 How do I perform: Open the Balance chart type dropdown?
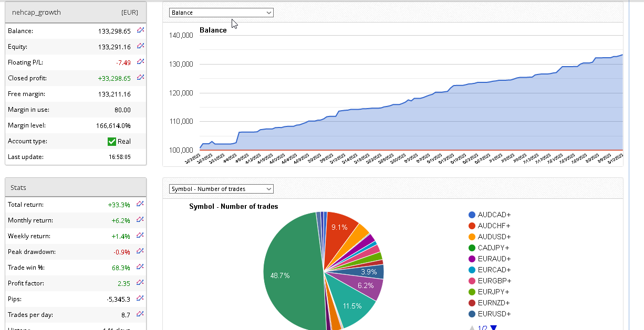coord(221,13)
